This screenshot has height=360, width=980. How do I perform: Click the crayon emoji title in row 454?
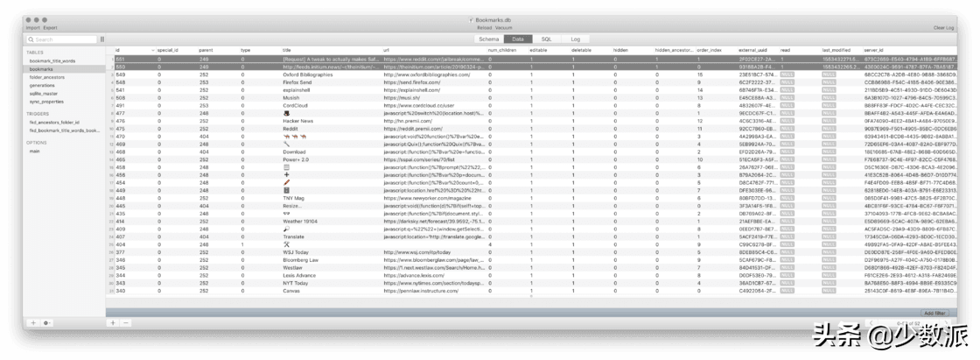coord(286,182)
